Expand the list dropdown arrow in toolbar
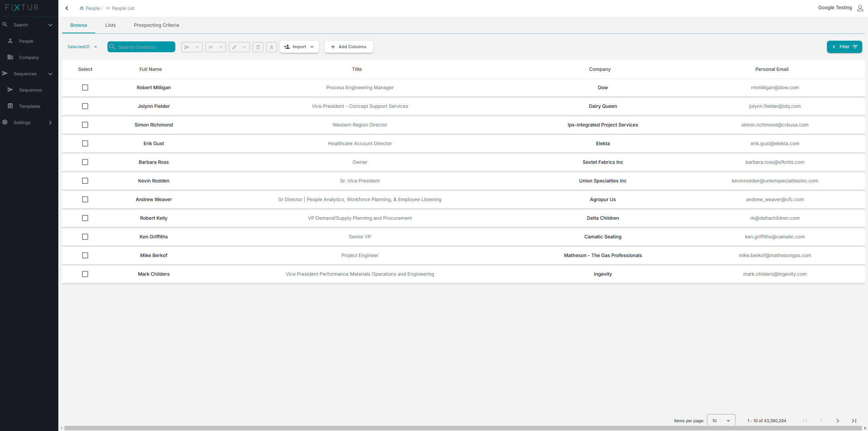Image resolution: width=868 pixels, height=431 pixels. pyautogui.click(x=221, y=47)
